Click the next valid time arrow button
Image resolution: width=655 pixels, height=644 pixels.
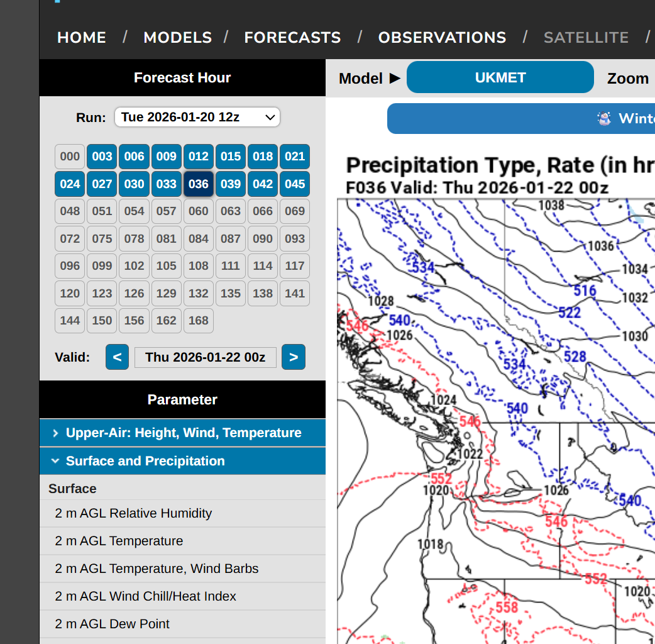click(294, 357)
